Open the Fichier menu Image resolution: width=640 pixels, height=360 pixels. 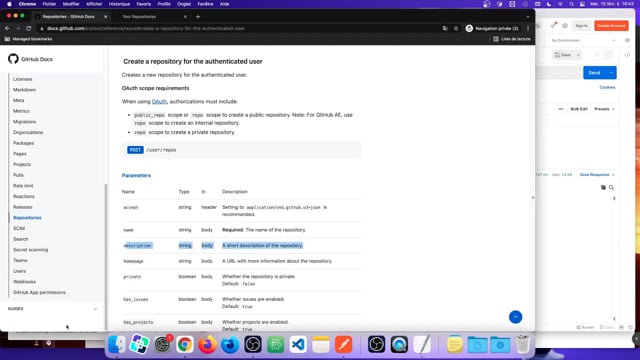49,4
